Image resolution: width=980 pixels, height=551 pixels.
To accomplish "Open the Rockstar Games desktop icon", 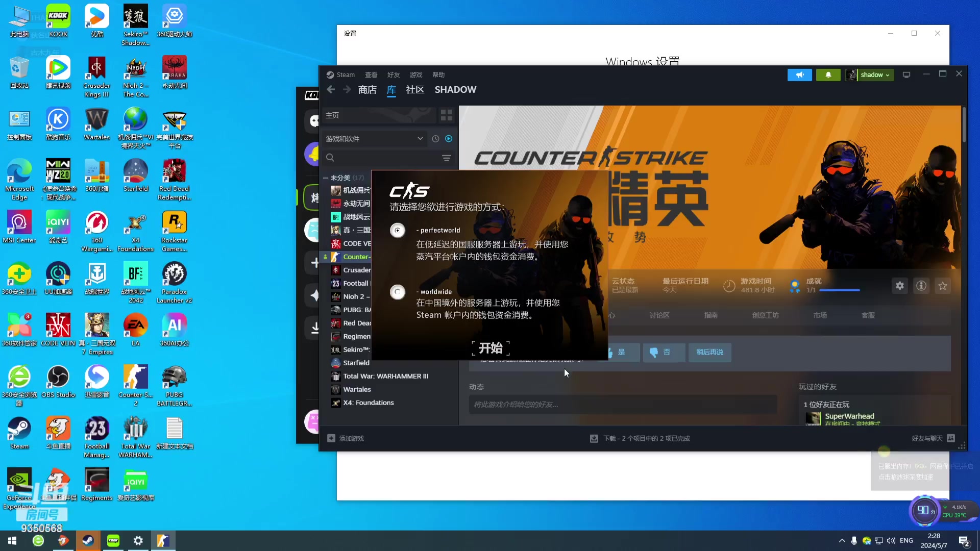I will 175,232.
